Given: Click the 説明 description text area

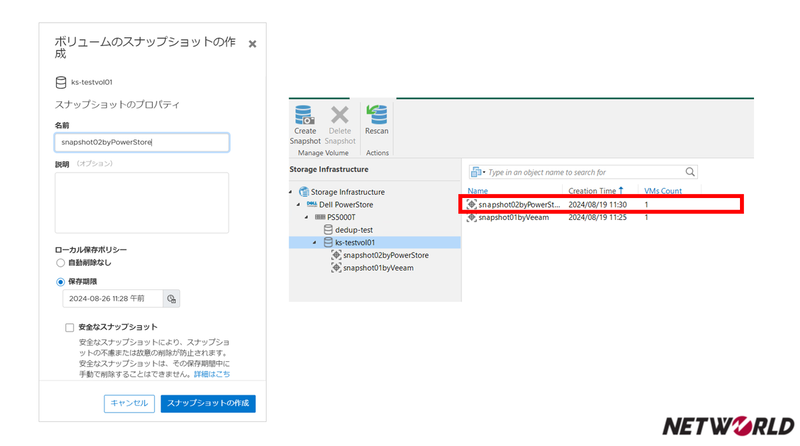Looking at the screenshot, I should coord(142,203).
